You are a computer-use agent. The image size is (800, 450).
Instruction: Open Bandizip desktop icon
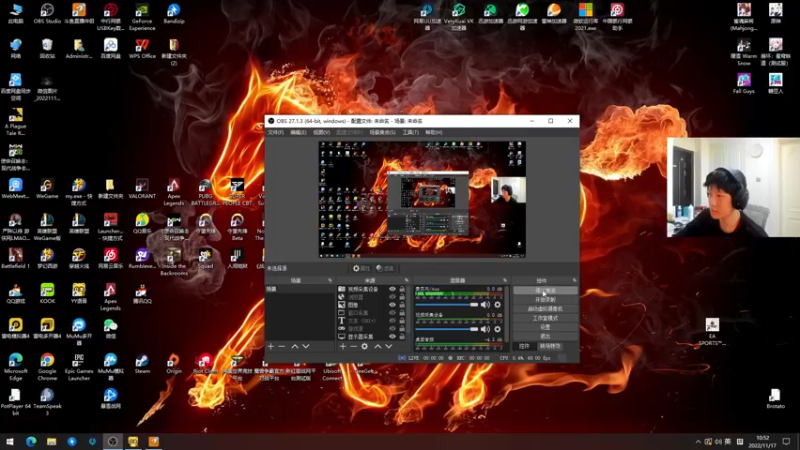pyautogui.click(x=173, y=14)
